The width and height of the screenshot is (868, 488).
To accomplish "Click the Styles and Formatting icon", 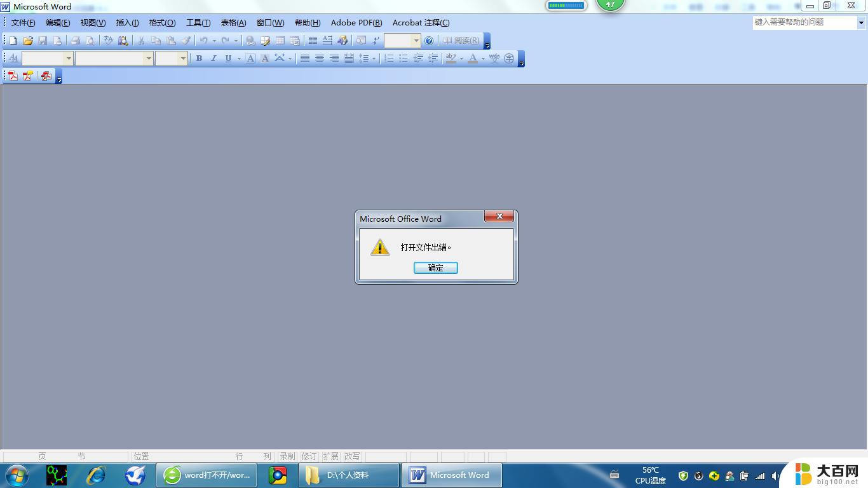I will (13, 58).
